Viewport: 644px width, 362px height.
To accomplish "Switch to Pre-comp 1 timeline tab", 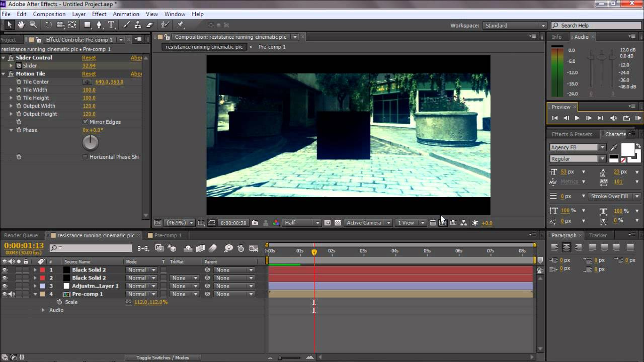I will tap(168, 235).
